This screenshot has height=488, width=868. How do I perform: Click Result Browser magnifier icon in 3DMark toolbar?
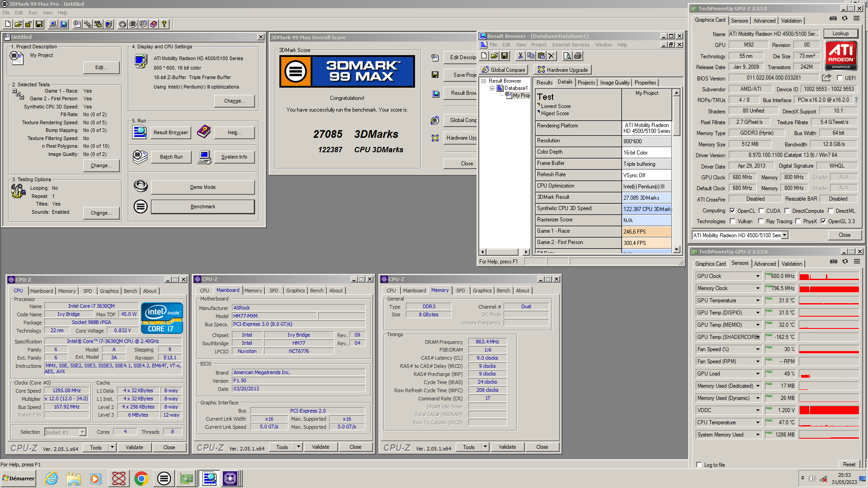pyautogui.click(x=64, y=24)
